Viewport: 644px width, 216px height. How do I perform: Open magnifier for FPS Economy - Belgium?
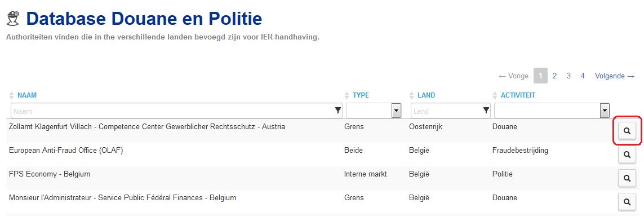click(x=627, y=178)
